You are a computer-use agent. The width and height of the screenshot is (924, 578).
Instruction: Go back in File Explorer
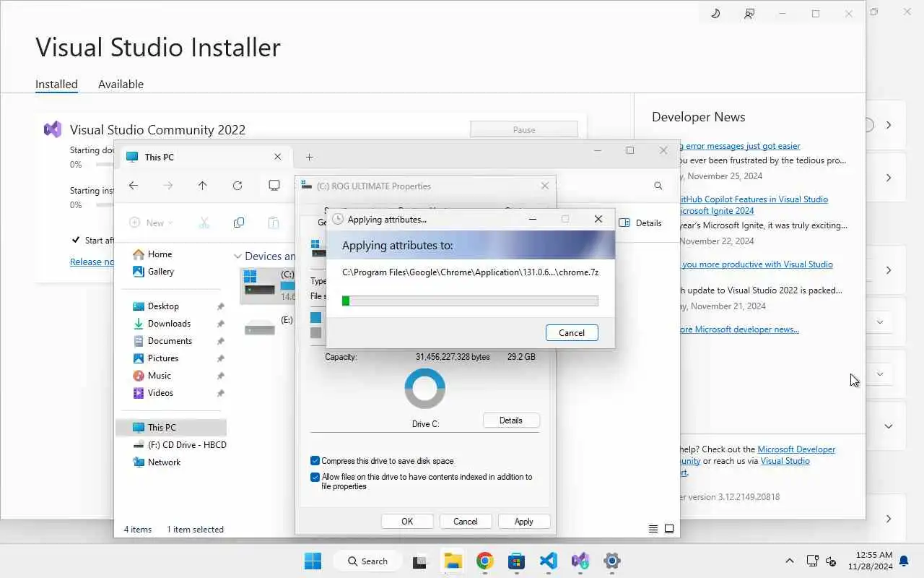click(x=134, y=186)
